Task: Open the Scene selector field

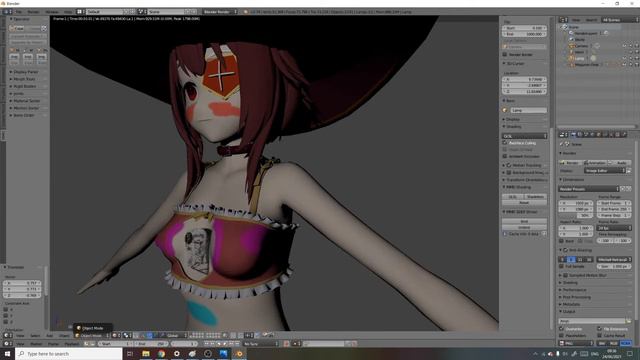Action: (x=165, y=12)
